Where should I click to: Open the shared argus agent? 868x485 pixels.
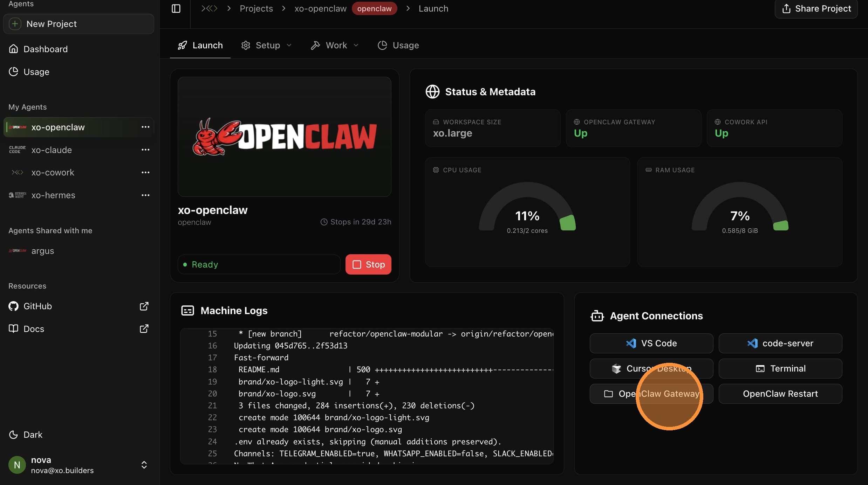point(43,251)
